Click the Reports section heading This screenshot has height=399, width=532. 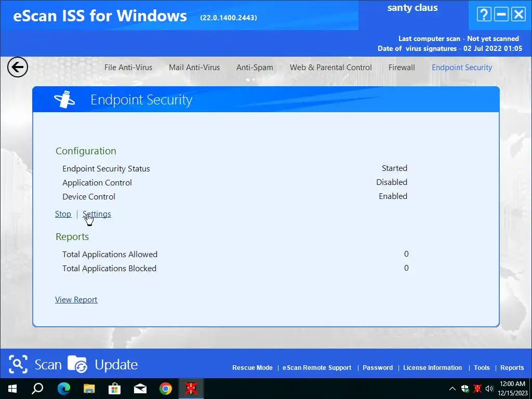pyautogui.click(x=72, y=237)
